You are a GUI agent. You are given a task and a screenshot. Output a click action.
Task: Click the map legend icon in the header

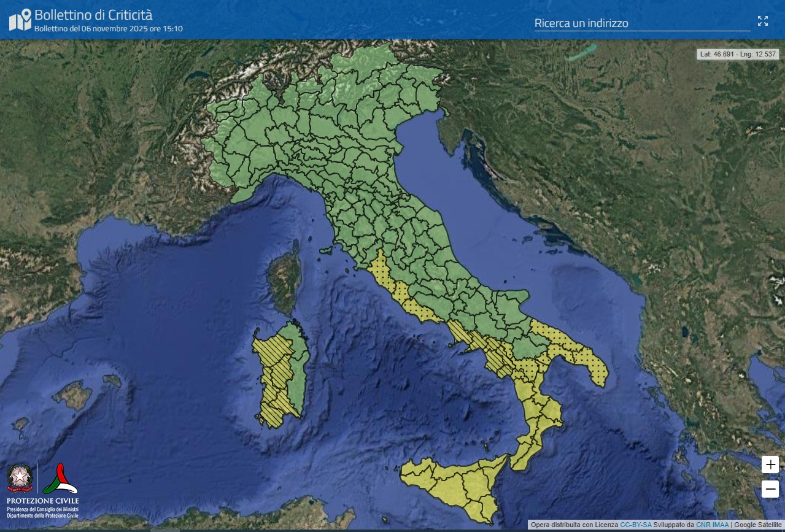coord(20,18)
